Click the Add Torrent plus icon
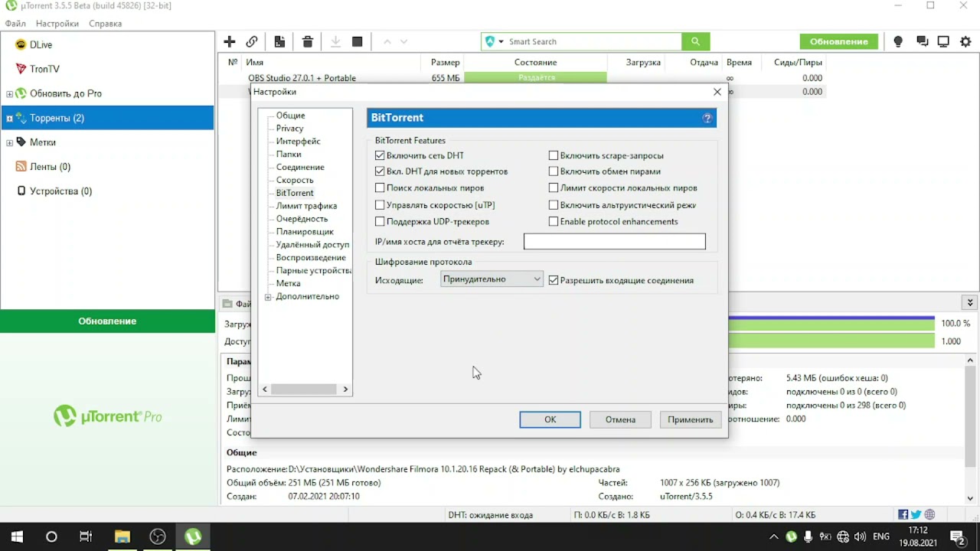Screen dimensions: 980x551 click(x=229, y=41)
